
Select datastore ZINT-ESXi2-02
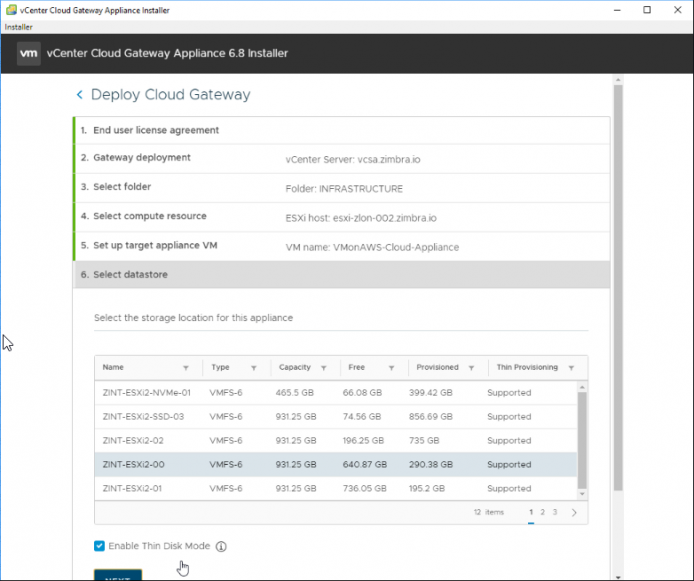click(335, 440)
